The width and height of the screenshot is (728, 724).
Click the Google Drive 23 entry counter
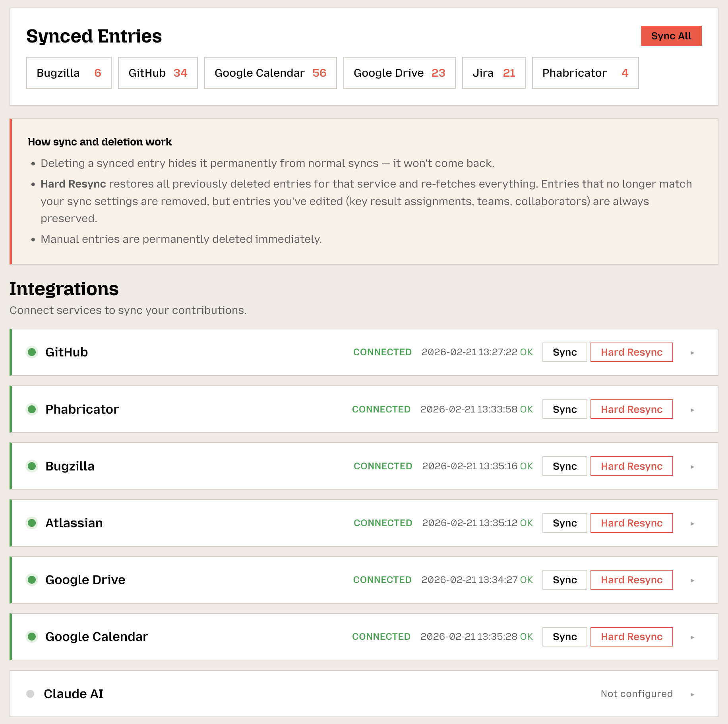point(399,73)
